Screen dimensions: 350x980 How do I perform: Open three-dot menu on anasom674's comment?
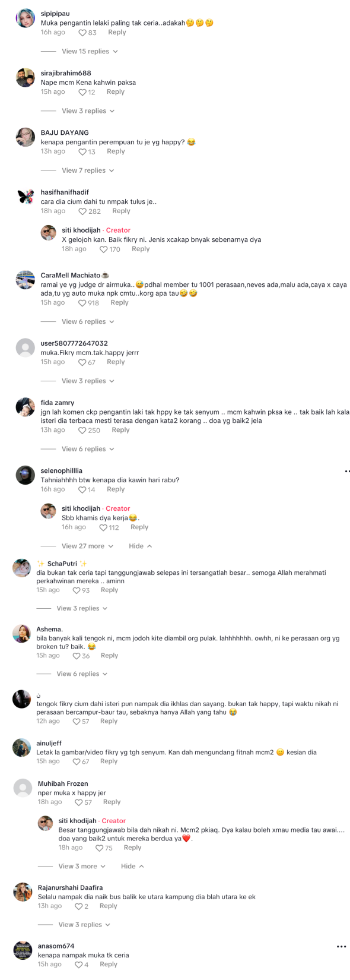click(341, 947)
